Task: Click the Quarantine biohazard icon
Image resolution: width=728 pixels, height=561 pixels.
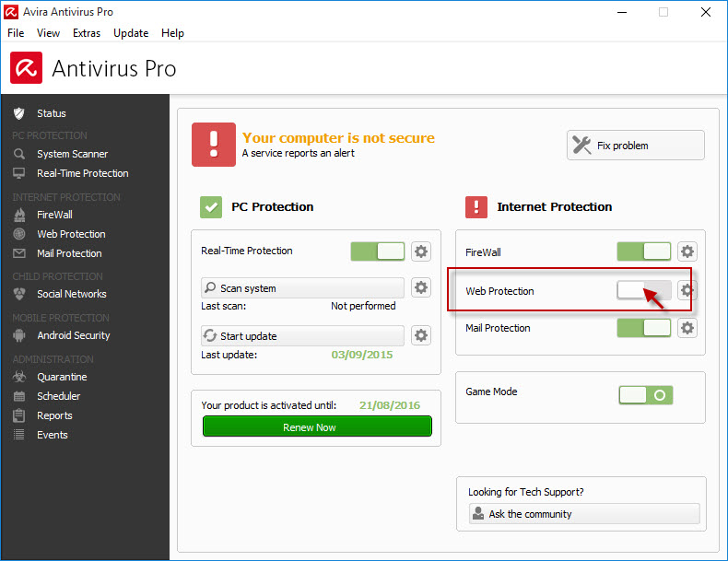Action: pyautogui.click(x=19, y=377)
